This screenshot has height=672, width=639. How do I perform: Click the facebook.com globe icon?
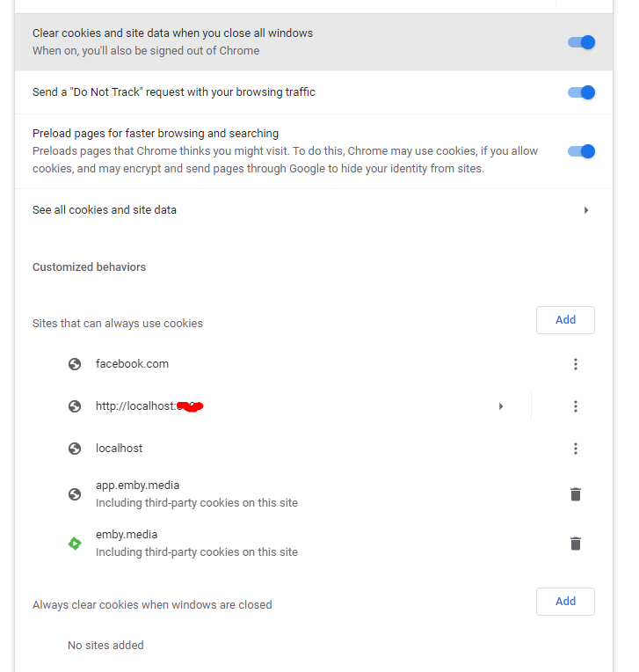(x=75, y=364)
